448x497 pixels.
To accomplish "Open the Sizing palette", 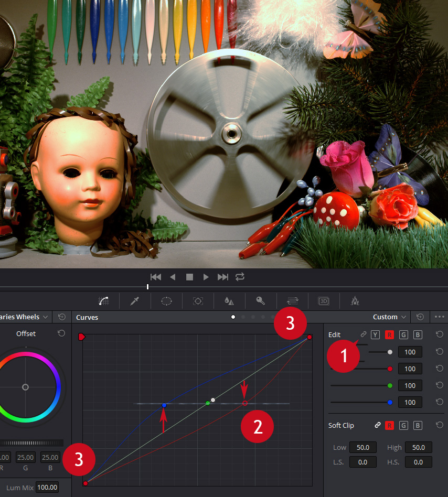I will 292,301.
